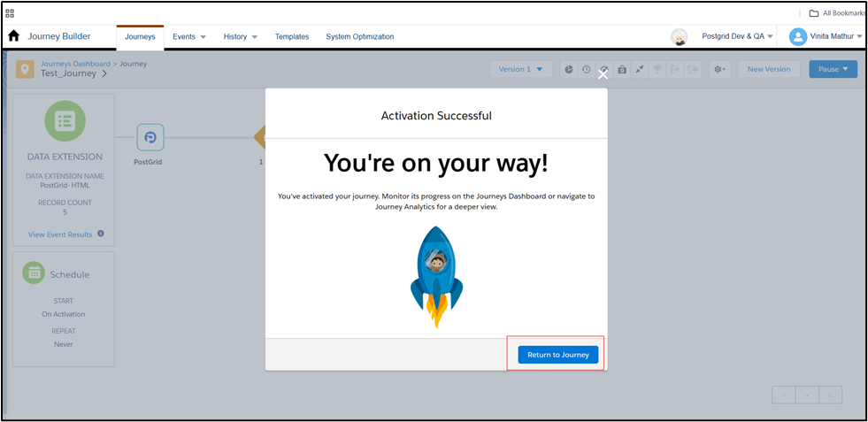
Task: Click the Activation Successful dialog title
Action: [436, 116]
